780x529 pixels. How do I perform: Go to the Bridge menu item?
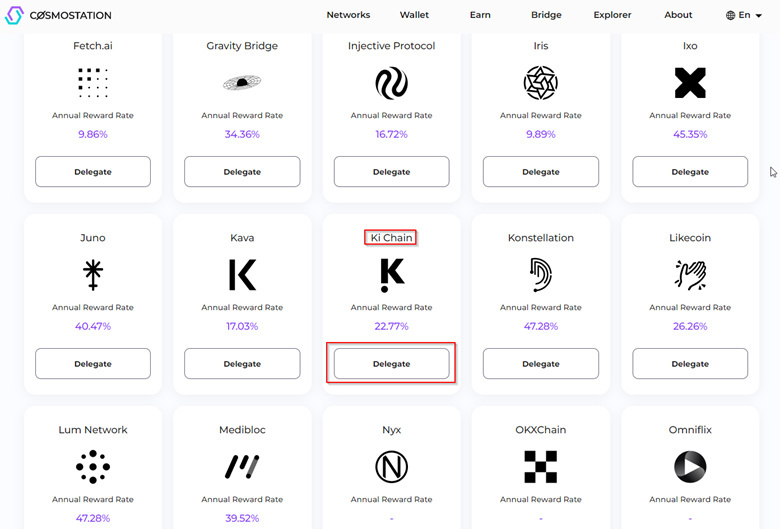click(546, 15)
